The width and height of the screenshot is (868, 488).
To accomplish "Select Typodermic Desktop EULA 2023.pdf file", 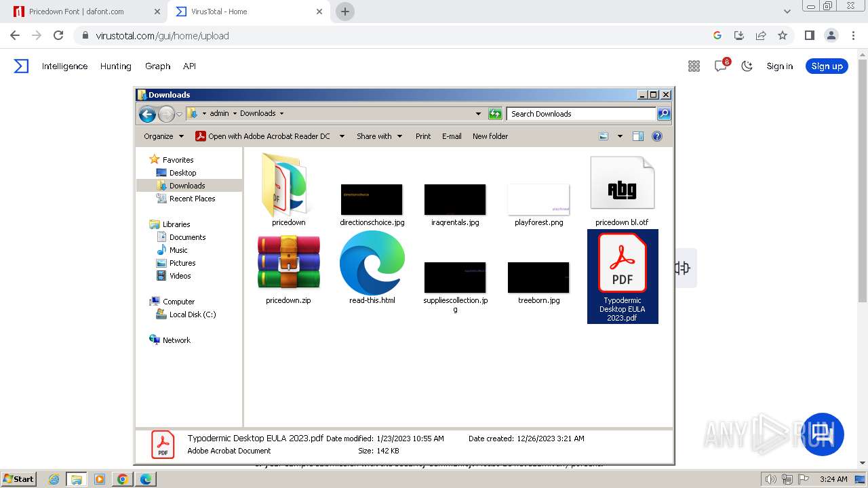I will pyautogui.click(x=623, y=277).
